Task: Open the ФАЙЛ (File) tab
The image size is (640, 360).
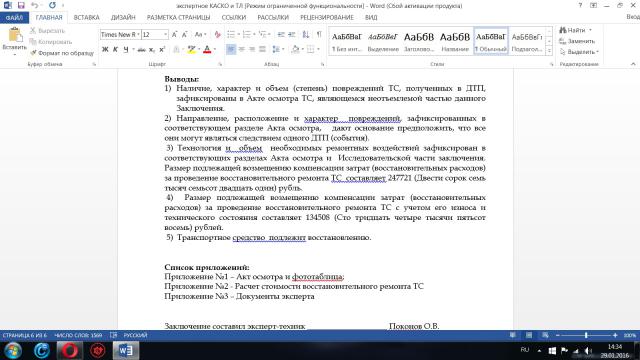Action: [x=14, y=18]
